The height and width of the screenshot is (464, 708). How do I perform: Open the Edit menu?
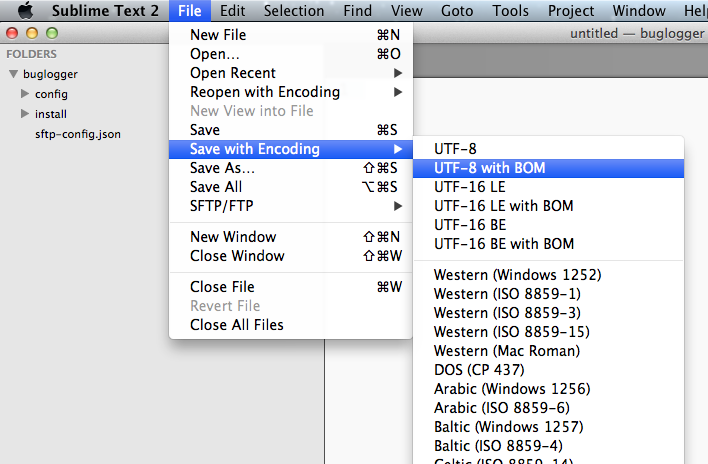(233, 10)
